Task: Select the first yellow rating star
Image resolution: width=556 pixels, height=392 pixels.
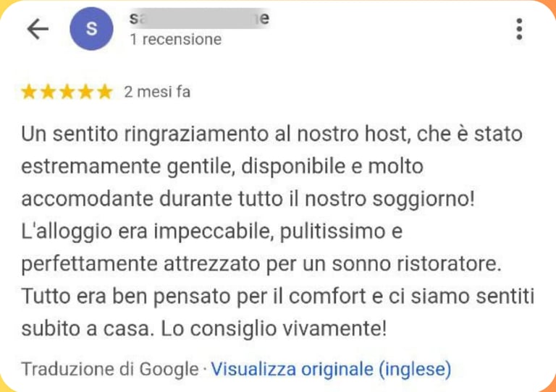Action: (x=29, y=92)
